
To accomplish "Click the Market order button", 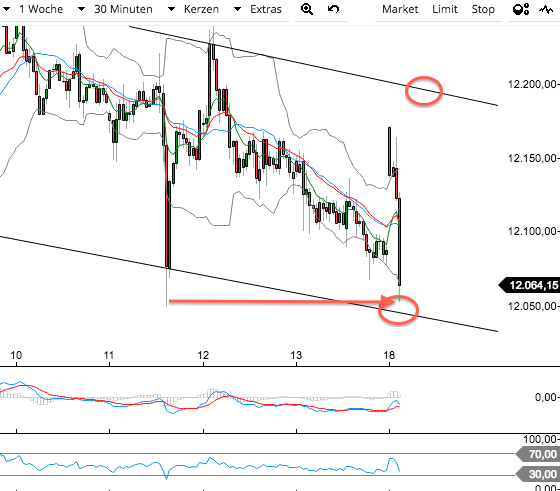I will [400, 9].
